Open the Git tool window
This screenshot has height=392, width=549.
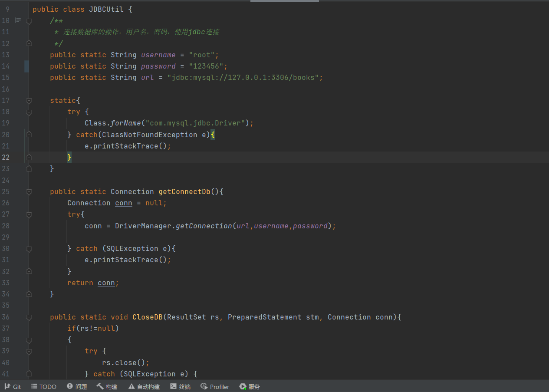(x=13, y=387)
